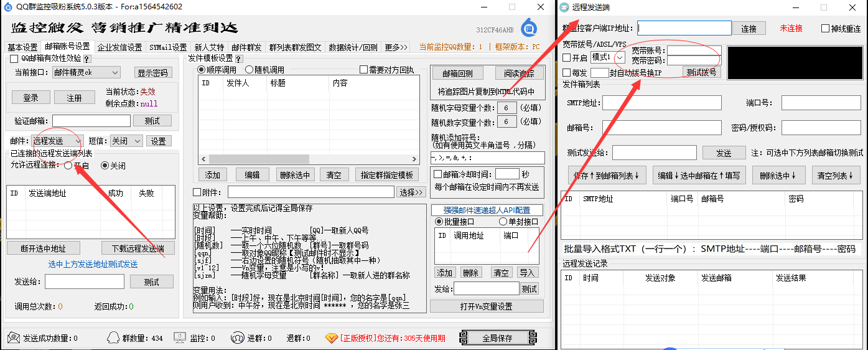Click the 远程发送端 window title icon
868x350 pixels.
[x=564, y=7]
